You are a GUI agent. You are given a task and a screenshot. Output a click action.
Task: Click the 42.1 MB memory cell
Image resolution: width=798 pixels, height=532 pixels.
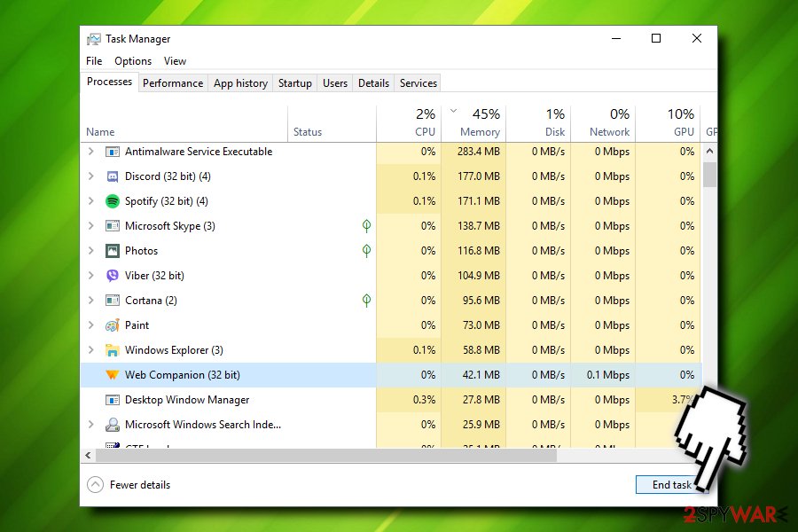473,375
